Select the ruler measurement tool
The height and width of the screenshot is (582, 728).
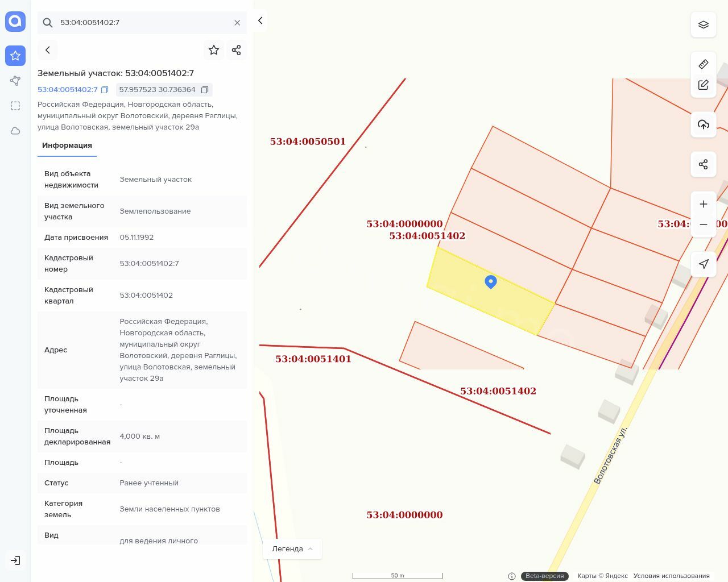(x=703, y=64)
